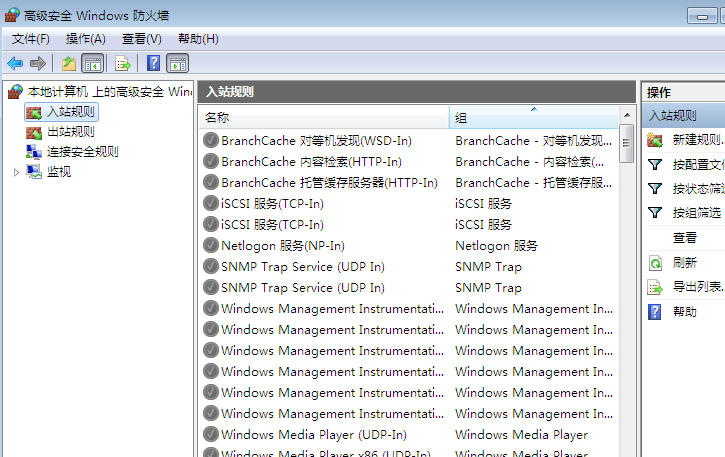Select the first SNMP Trap Service (UDP In) rule

303,266
